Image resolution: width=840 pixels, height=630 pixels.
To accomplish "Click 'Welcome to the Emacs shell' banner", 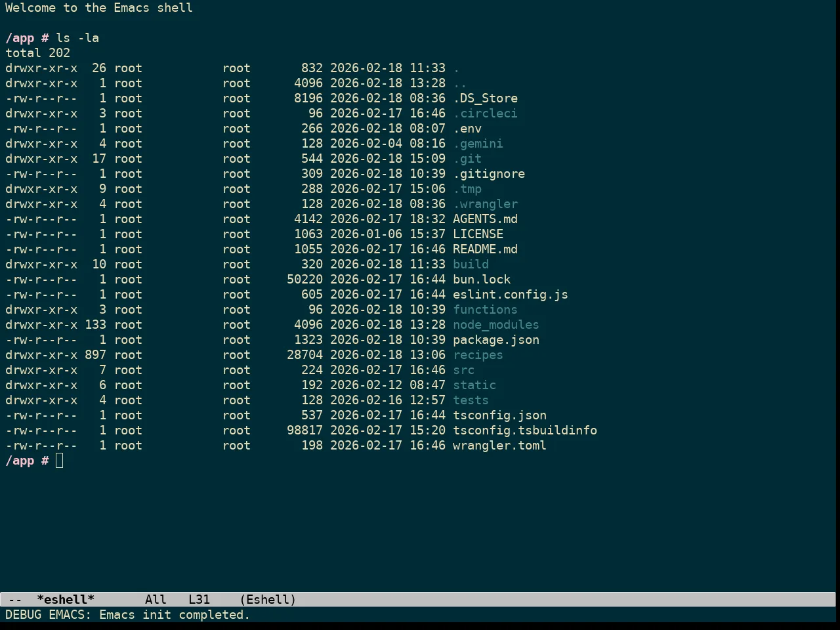I will [x=99, y=8].
